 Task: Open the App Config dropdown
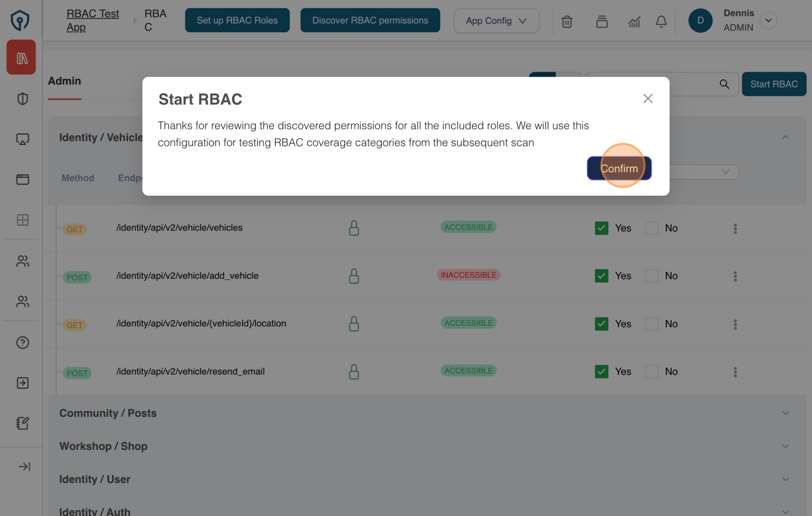[496, 21]
